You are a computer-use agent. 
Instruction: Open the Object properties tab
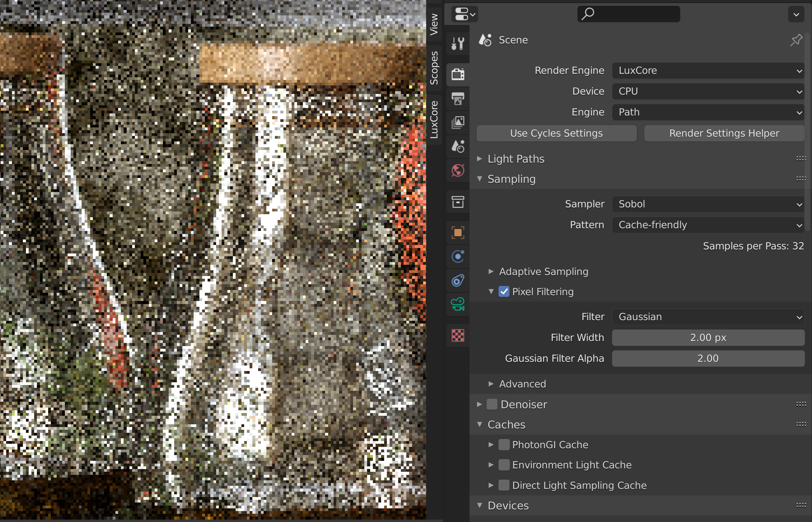(458, 233)
